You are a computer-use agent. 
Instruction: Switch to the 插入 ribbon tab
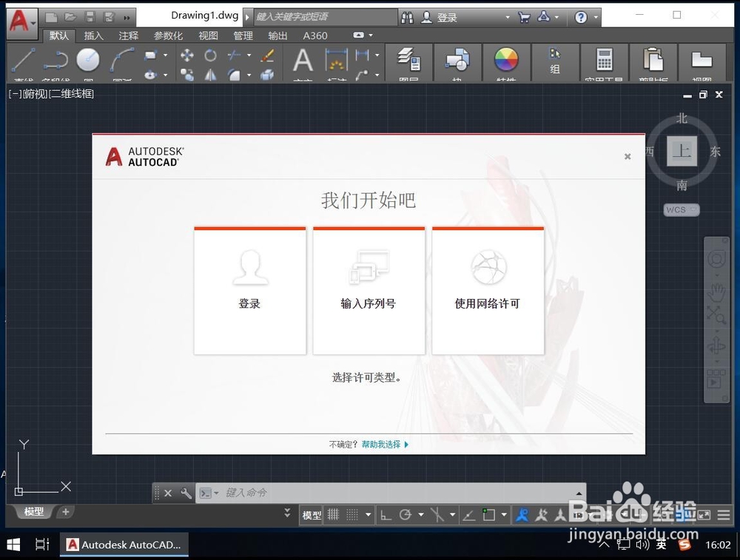point(94,35)
